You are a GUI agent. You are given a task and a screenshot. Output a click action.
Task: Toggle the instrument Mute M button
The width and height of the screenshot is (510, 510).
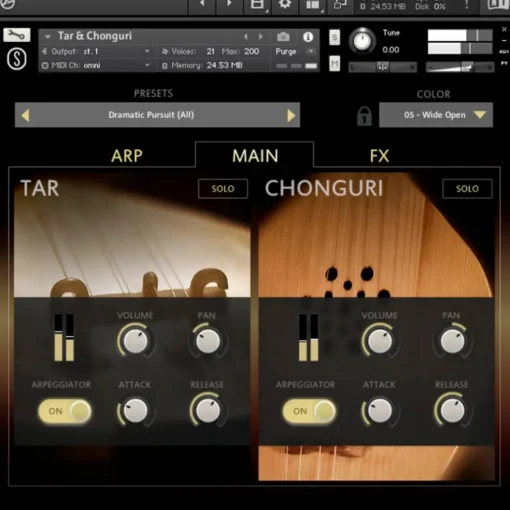tap(335, 63)
